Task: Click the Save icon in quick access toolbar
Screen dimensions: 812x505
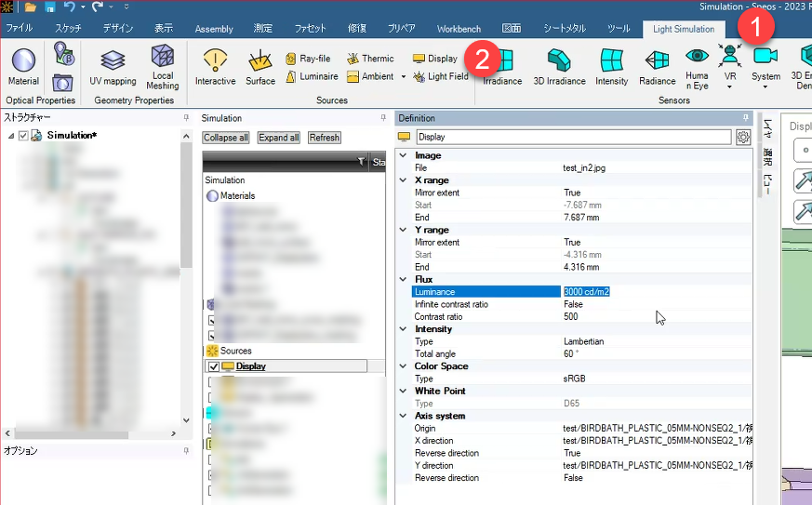Action: [50, 7]
